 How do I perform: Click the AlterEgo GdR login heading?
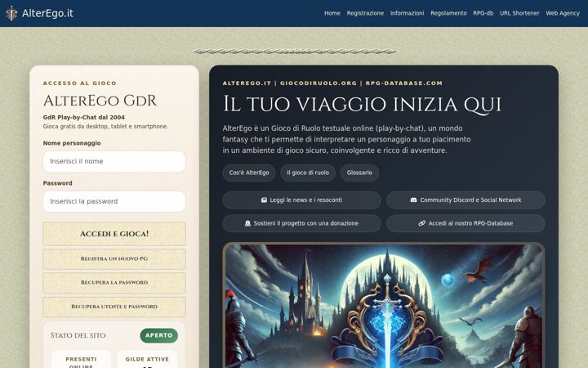[x=100, y=101]
